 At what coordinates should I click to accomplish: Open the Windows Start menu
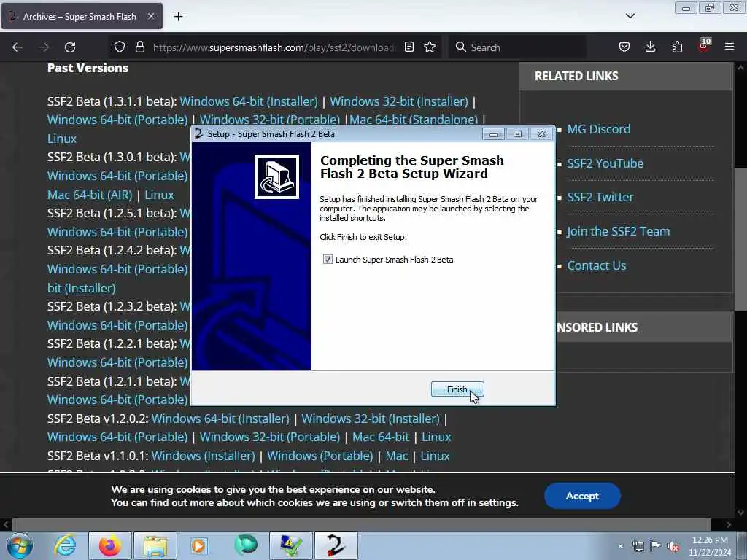click(x=20, y=545)
